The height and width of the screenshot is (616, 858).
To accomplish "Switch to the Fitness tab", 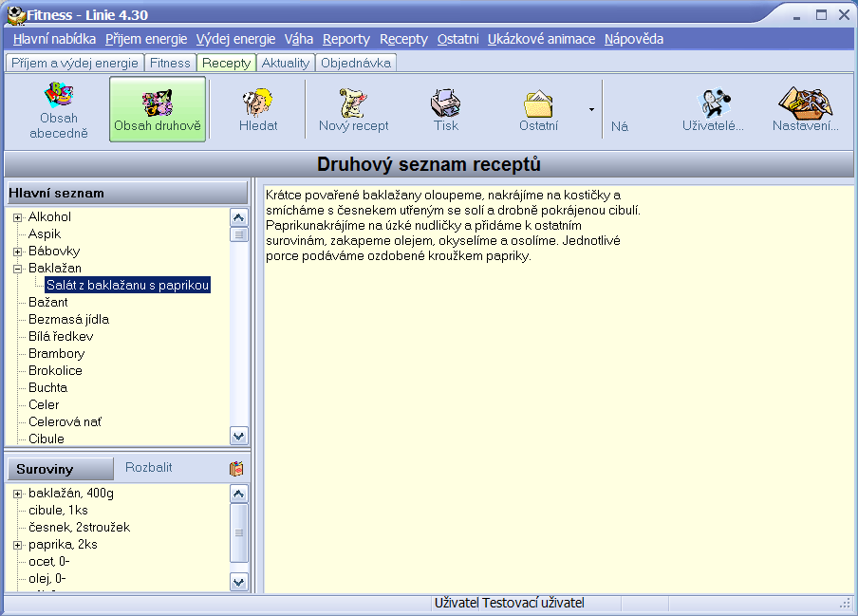I will (x=170, y=63).
